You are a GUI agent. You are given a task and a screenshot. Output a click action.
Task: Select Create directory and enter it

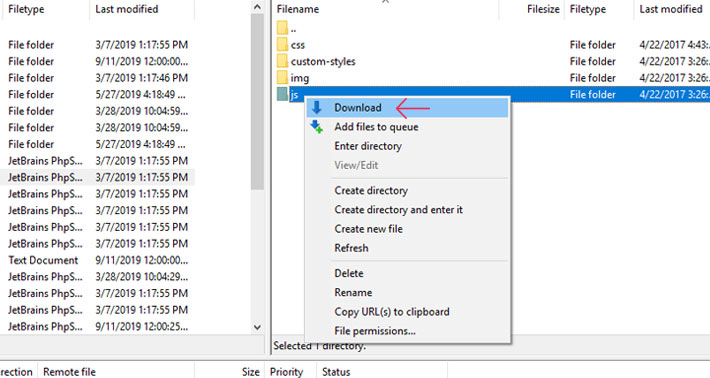pyautogui.click(x=398, y=210)
